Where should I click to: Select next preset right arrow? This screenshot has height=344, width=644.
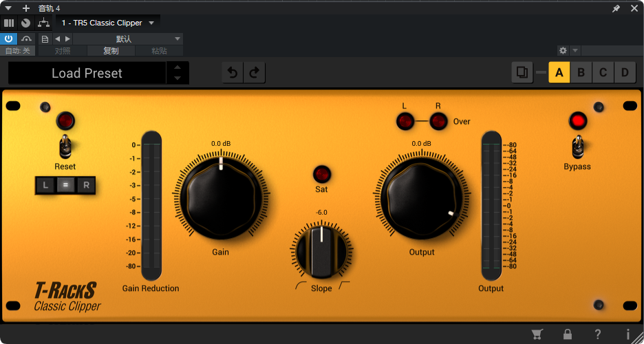(67, 39)
